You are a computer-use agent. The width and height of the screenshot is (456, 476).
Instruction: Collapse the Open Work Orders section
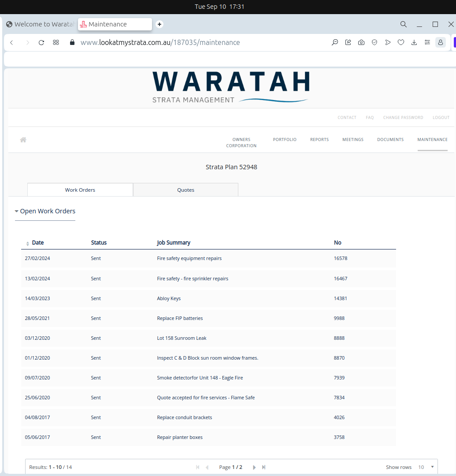(45, 211)
